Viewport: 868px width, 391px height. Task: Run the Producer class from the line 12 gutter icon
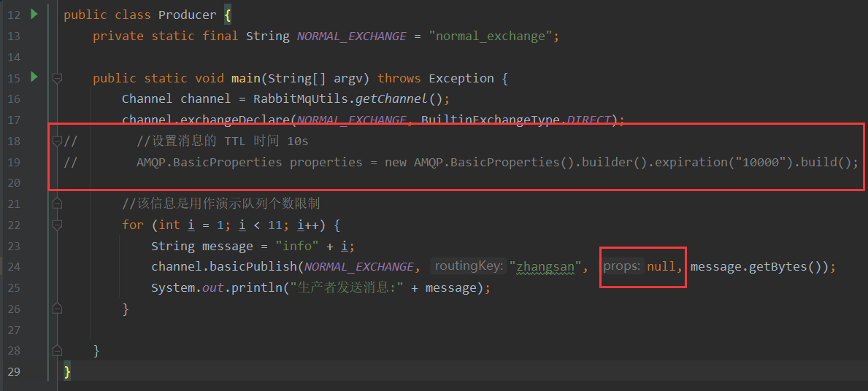pos(34,15)
